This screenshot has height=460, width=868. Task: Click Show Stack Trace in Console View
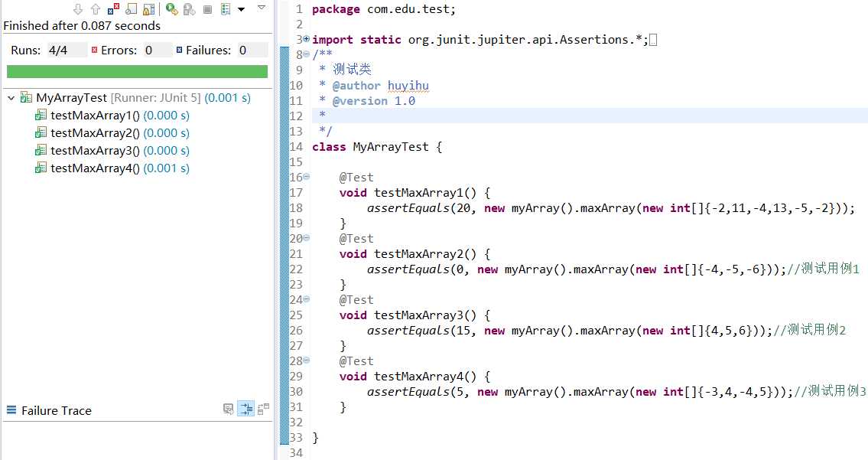[228, 409]
